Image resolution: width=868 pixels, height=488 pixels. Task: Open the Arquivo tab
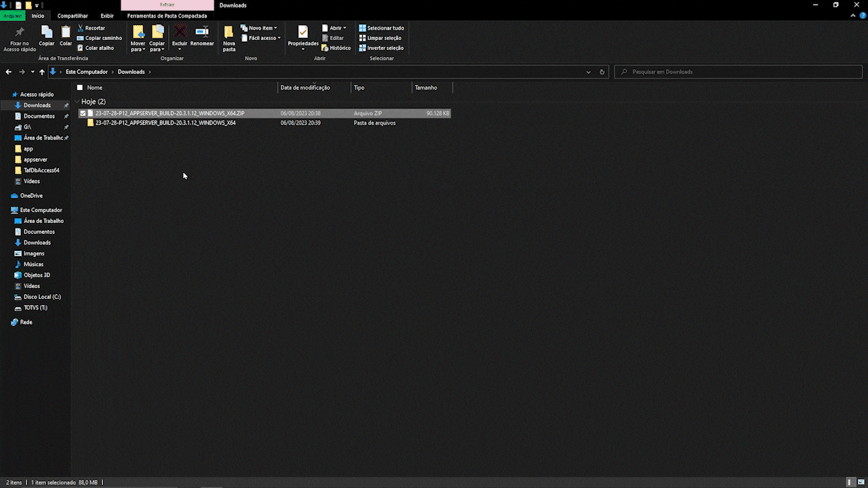(13, 16)
